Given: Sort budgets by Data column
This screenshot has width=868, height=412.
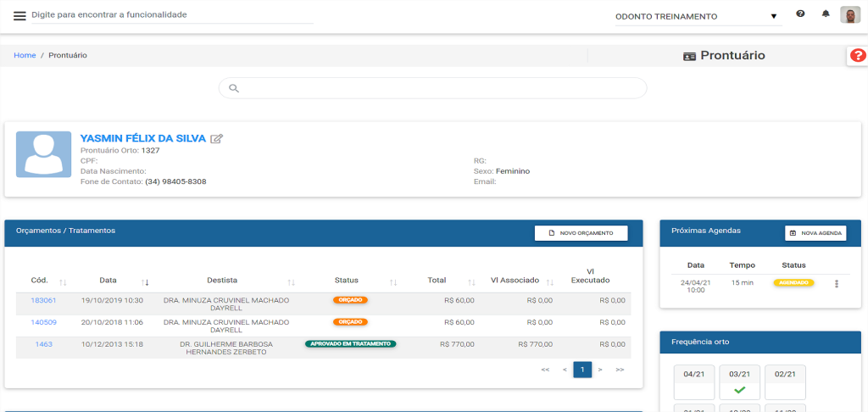Looking at the screenshot, I should (x=145, y=281).
